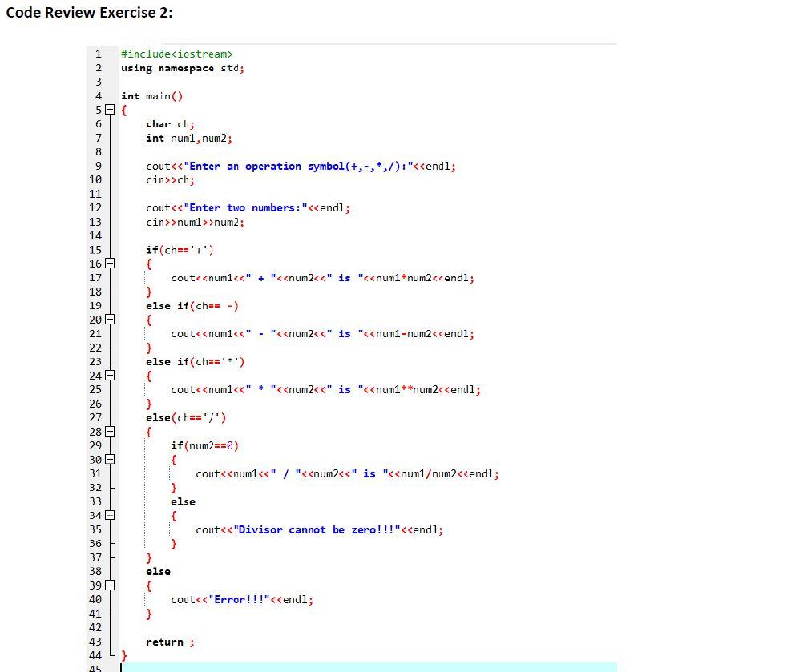Fold the if(num2==0) block at line 30
This screenshot has height=672, width=787.
click(x=110, y=460)
